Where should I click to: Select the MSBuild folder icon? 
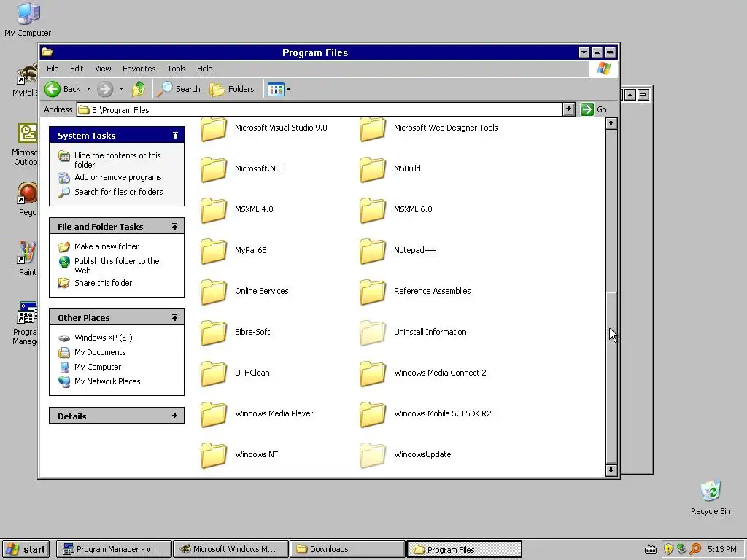[373, 169]
